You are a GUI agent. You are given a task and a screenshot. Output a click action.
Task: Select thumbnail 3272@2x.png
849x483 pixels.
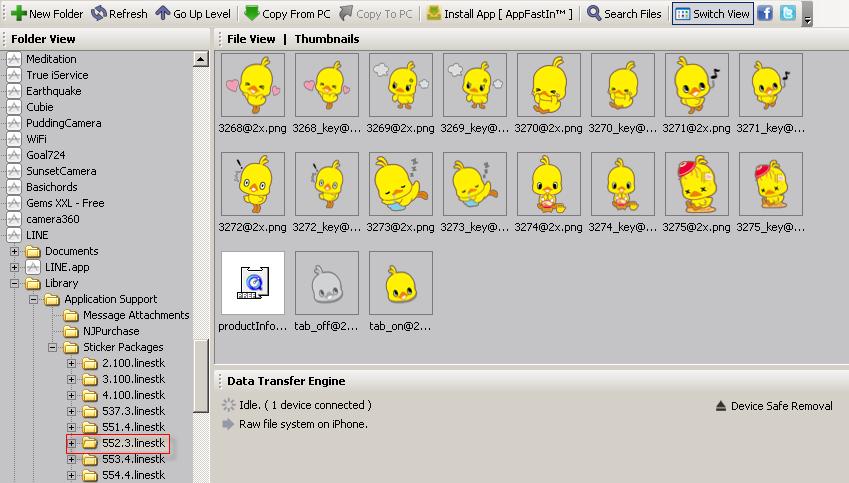tap(253, 184)
